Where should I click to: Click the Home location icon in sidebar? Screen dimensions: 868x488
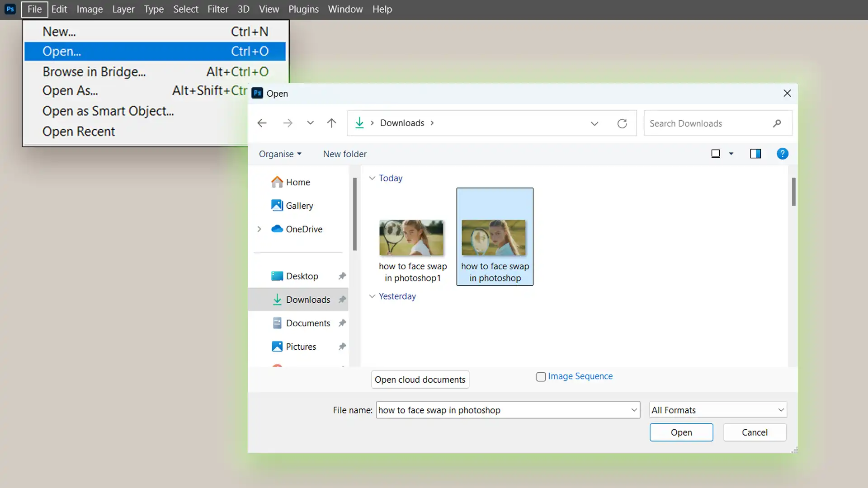(x=277, y=182)
